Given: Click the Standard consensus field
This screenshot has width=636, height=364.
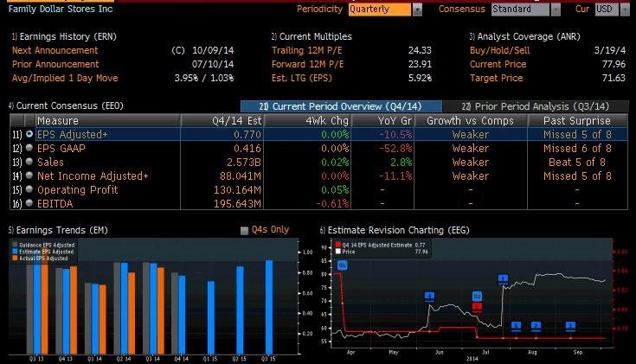Looking at the screenshot, I should click(520, 10).
